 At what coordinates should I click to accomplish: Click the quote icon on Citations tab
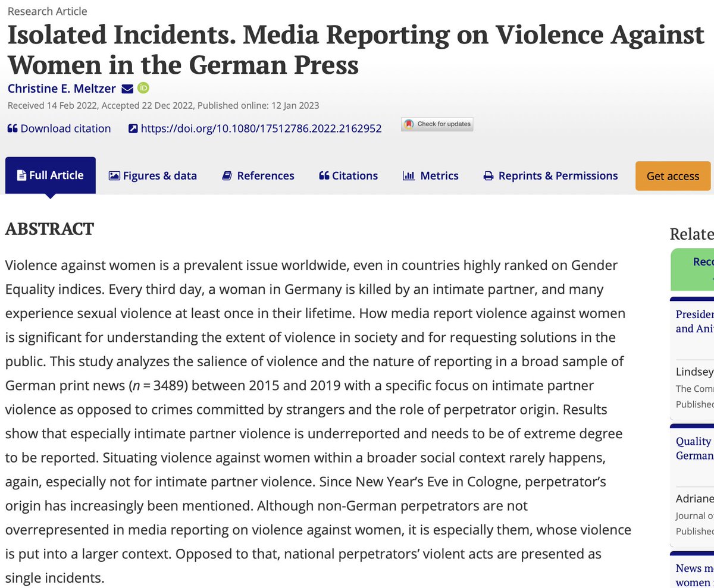coord(324,176)
